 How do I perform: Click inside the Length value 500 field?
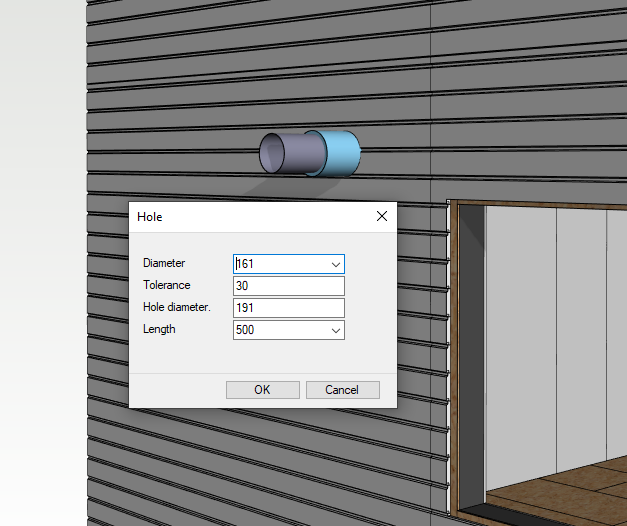click(280, 330)
